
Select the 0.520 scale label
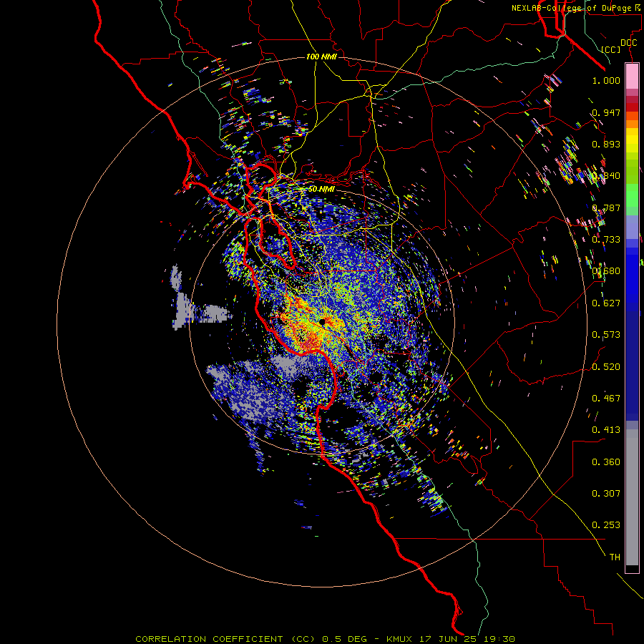pyautogui.click(x=606, y=367)
